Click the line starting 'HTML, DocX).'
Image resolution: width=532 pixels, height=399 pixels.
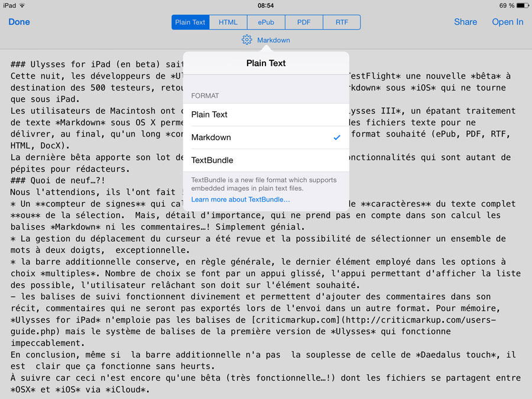pos(40,146)
